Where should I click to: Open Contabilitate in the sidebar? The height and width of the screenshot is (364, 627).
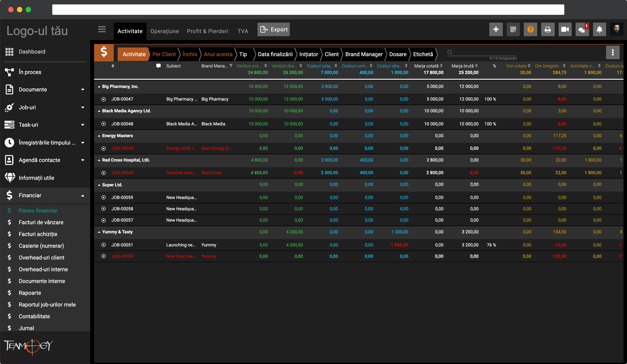pyautogui.click(x=34, y=316)
